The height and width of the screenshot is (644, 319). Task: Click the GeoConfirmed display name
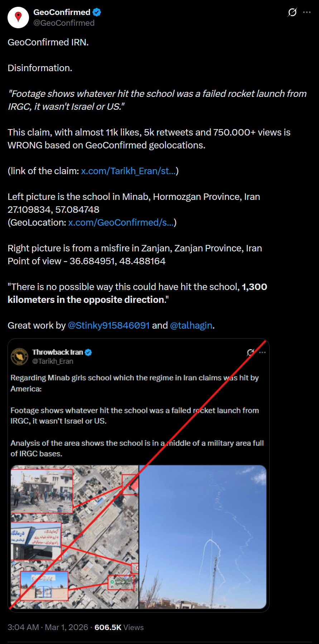coord(62,12)
